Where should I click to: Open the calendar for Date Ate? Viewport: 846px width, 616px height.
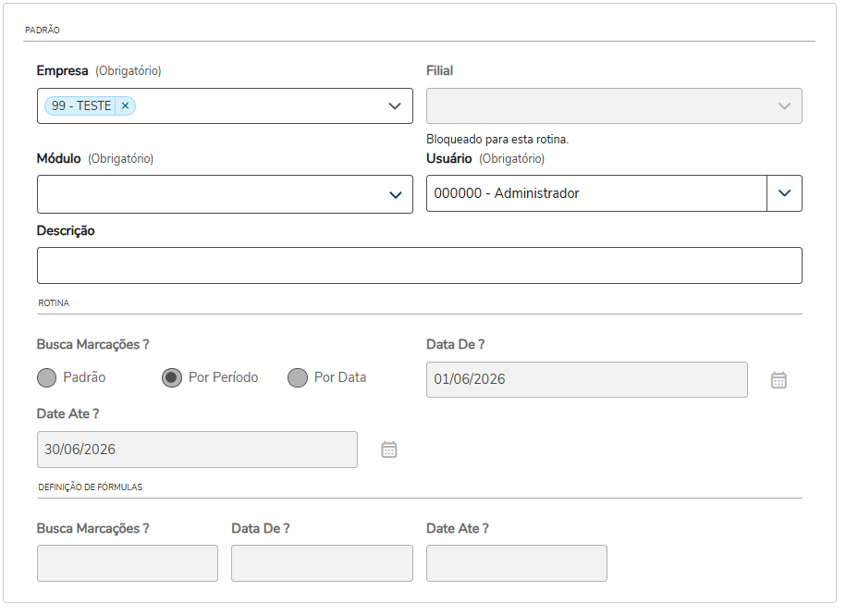tap(389, 450)
